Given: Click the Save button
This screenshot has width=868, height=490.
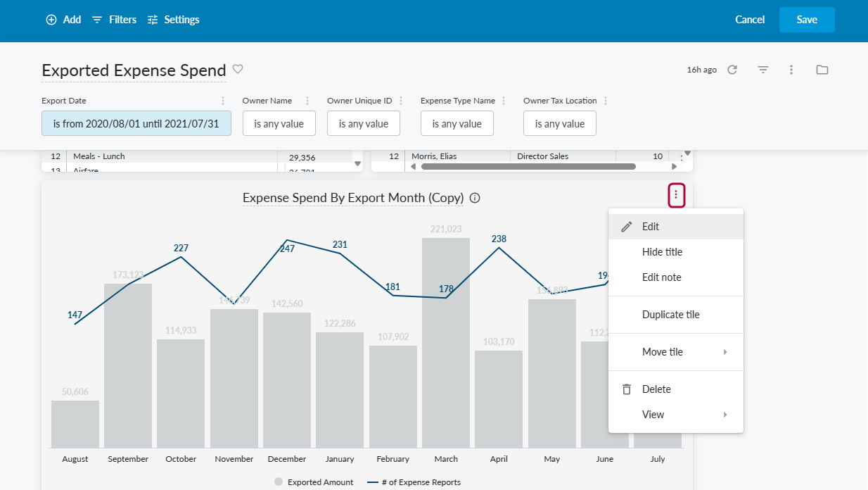Looking at the screenshot, I should [x=806, y=20].
